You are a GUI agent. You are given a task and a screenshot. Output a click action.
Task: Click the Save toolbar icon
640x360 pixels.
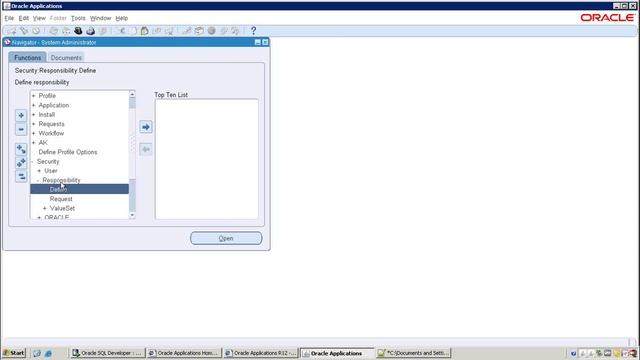coord(53,31)
